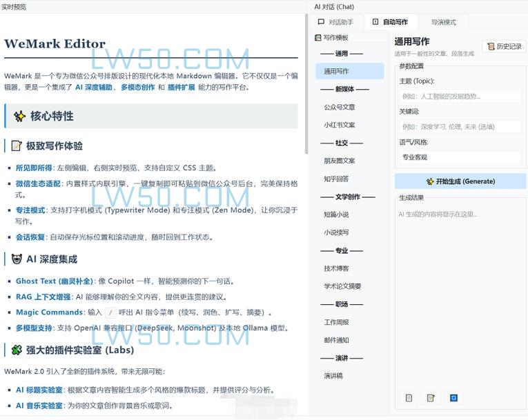Click the scroll icon on 历史记录 button
The width and height of the screenshot is (528, 420).
pos(491,46)
